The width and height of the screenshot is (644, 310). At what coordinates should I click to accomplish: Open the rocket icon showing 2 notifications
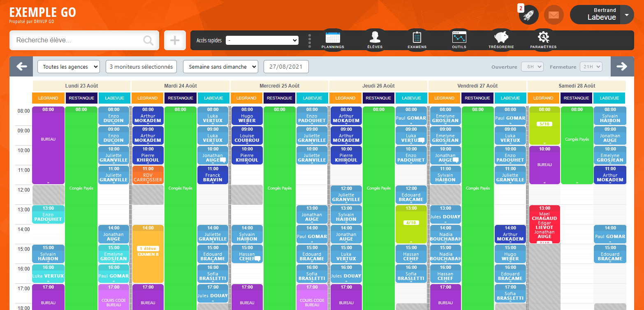[x=528, y=15]
